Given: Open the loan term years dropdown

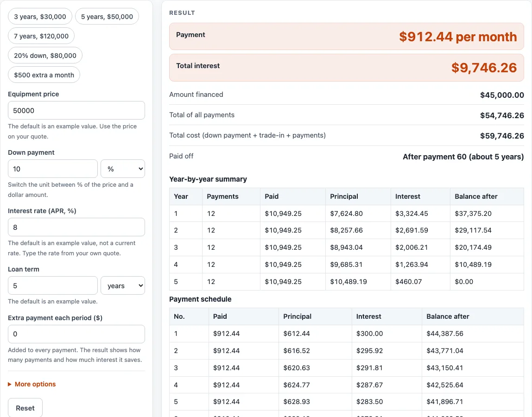Looking at the screenshot, I should pyautogui.click(x=123, y=285).
